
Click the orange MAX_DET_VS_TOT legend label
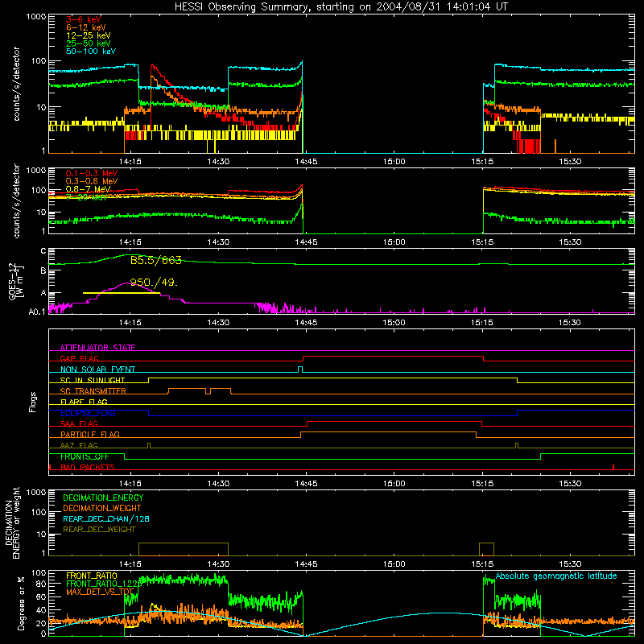[100, 592]
